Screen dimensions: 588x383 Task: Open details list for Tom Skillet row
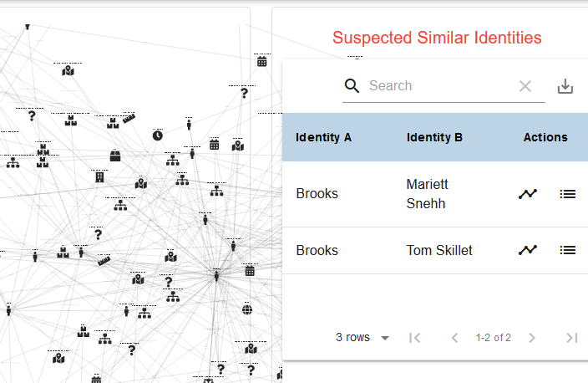pyautogui.click(x=567, y=250)
